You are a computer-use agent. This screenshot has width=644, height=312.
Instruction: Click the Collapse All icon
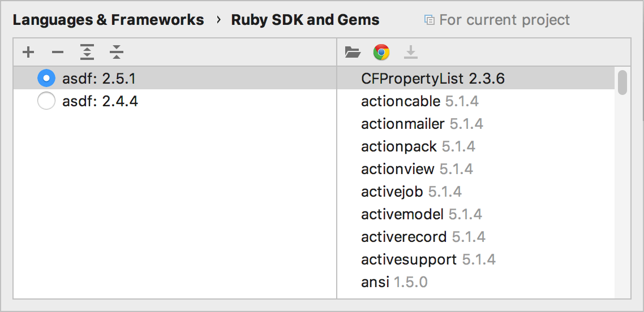(117, 53)
